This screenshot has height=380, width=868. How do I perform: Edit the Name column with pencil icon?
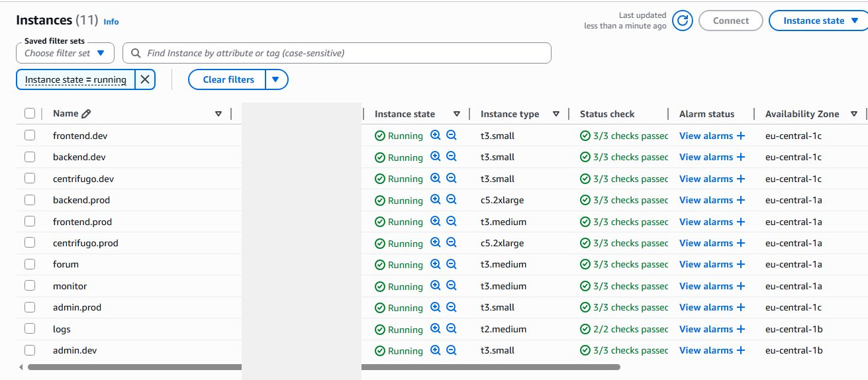point(86,114)
